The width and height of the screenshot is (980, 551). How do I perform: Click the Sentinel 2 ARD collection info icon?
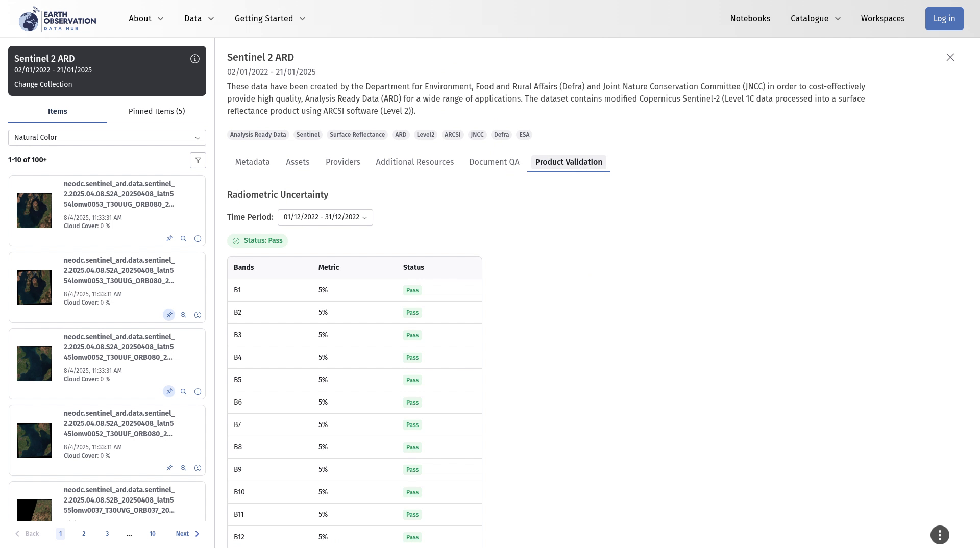click(194, 59)
